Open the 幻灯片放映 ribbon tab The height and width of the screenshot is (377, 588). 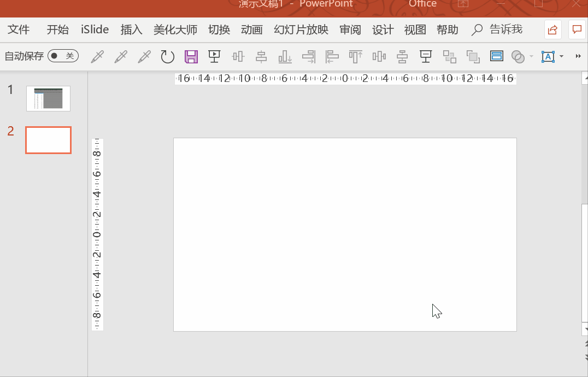[x=301, y=30]
